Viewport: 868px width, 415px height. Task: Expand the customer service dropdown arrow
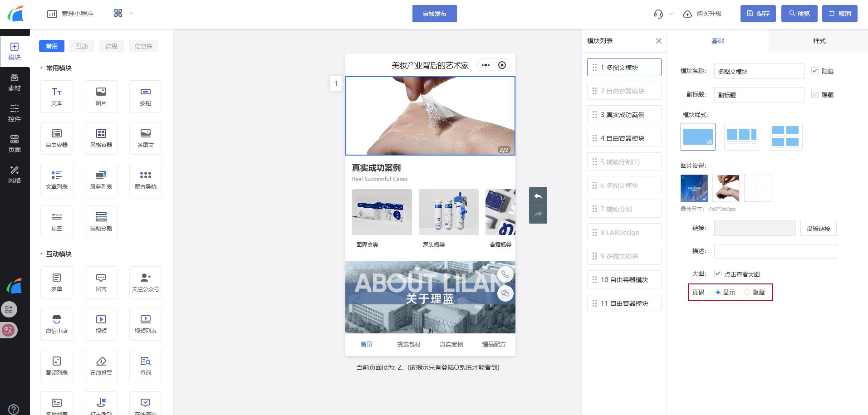pyautogui.click(x=671, y=14)
